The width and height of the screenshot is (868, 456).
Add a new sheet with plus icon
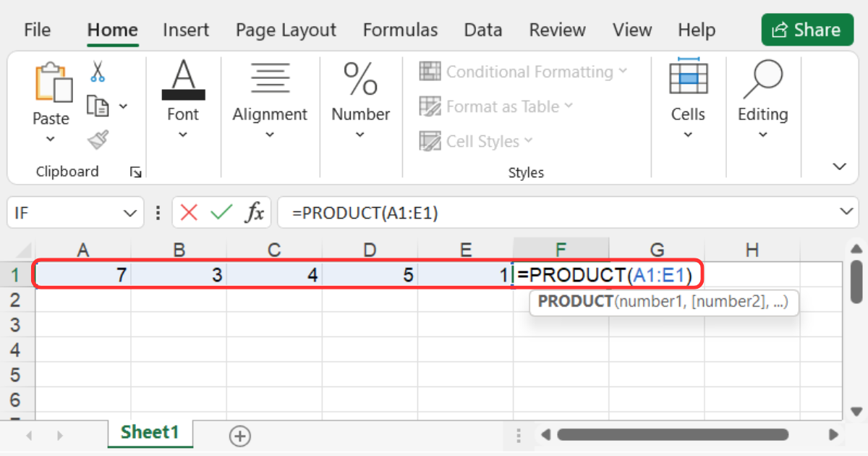(239, 436)
